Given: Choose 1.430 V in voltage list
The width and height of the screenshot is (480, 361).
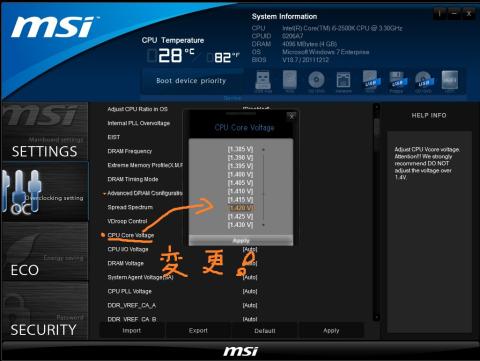Looking at the screenshot, I should 240,225.
